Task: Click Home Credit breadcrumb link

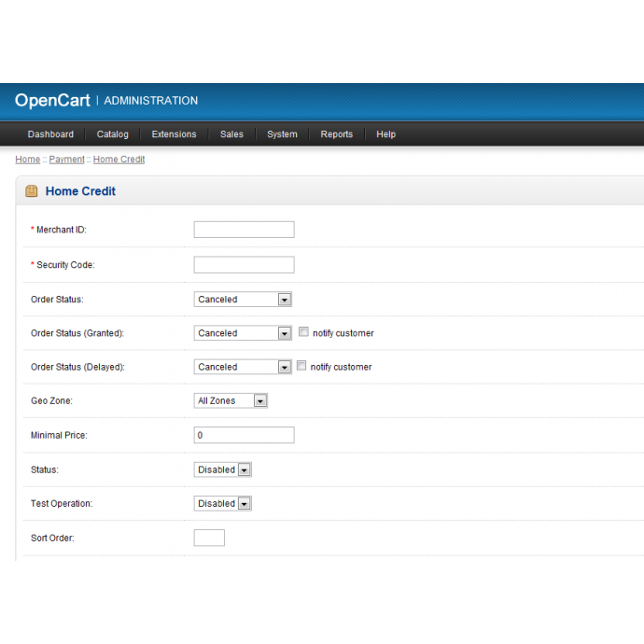Action: 119,160
